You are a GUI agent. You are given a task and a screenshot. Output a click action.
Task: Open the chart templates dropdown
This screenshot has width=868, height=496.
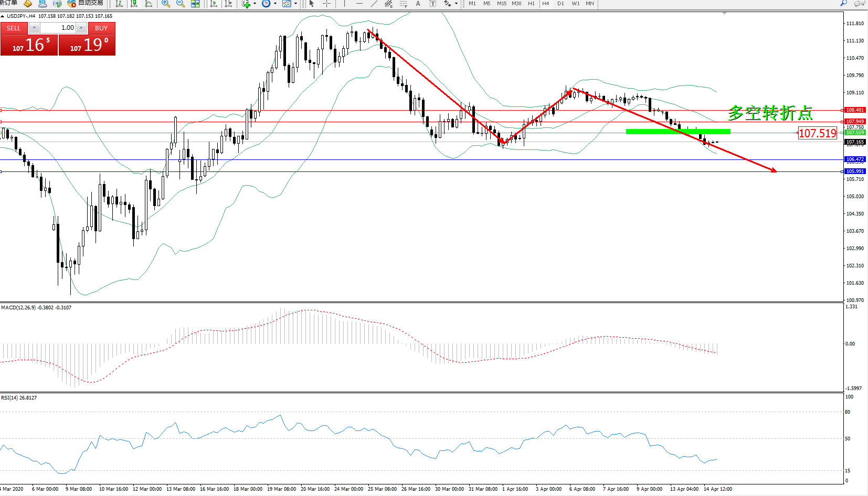click(x=289, y=4)
